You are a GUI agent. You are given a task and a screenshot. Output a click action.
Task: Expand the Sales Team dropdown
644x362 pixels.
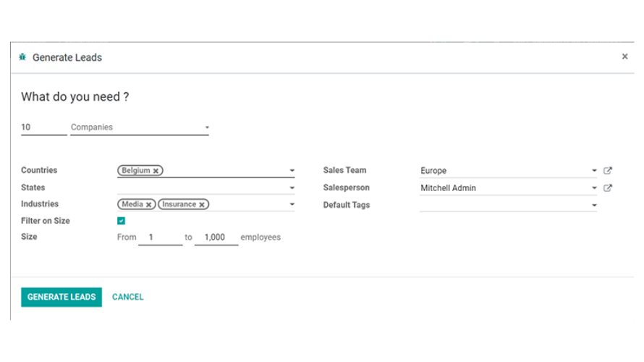tap(594, 171)
